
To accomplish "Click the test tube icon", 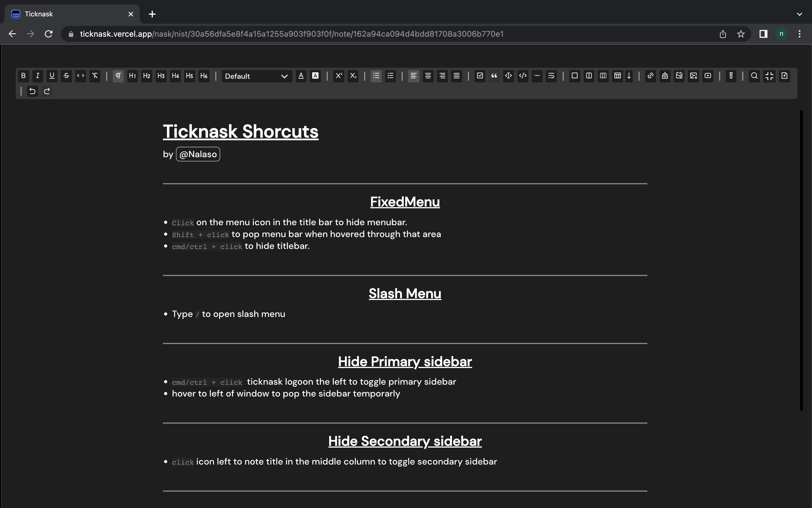I will coord(731,76).
